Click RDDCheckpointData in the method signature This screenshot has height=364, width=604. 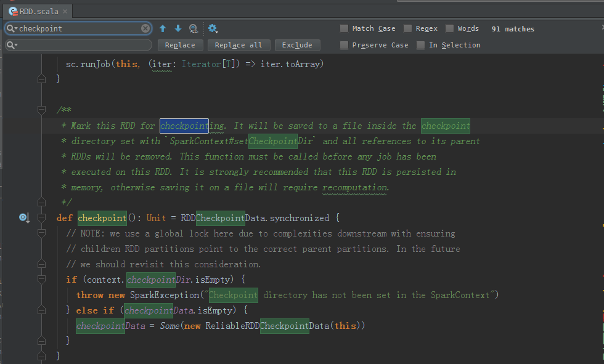click(223, 218)
